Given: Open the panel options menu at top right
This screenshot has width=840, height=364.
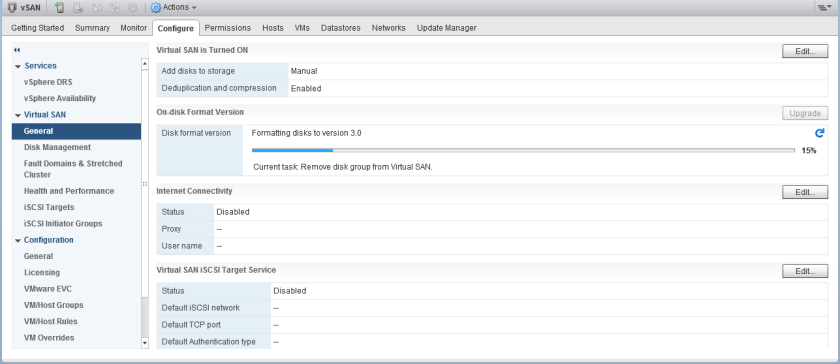Looking at the screenshot, I should click(822, 8).
